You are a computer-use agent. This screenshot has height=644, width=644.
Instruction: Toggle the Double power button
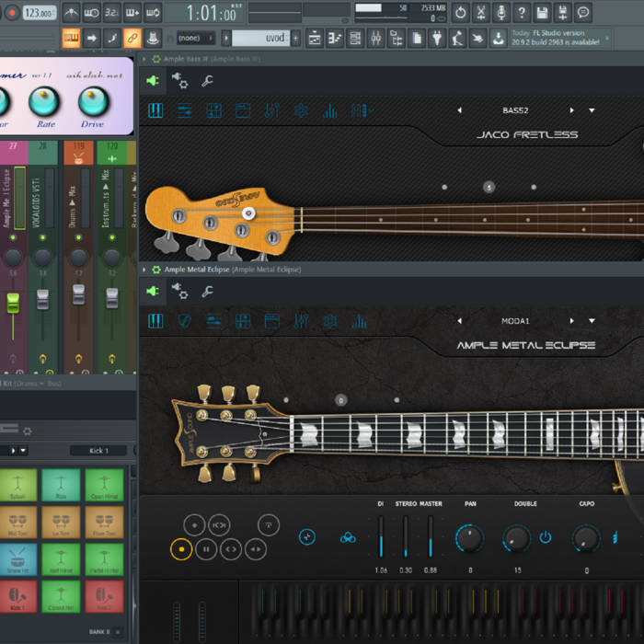coord(546,537)
